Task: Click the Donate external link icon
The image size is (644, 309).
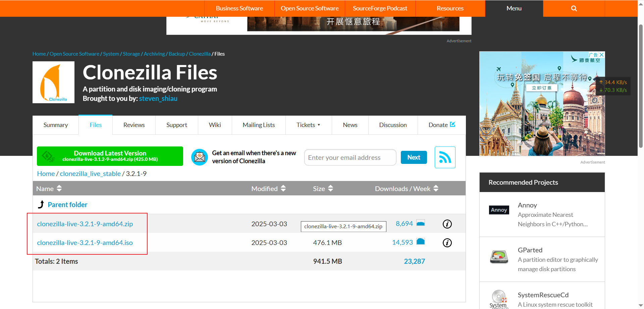Action: click(x=452, y=124)
